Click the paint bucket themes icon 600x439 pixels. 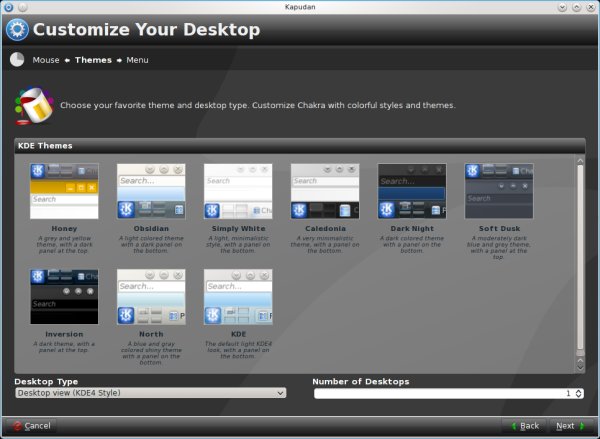click(33, 104)
